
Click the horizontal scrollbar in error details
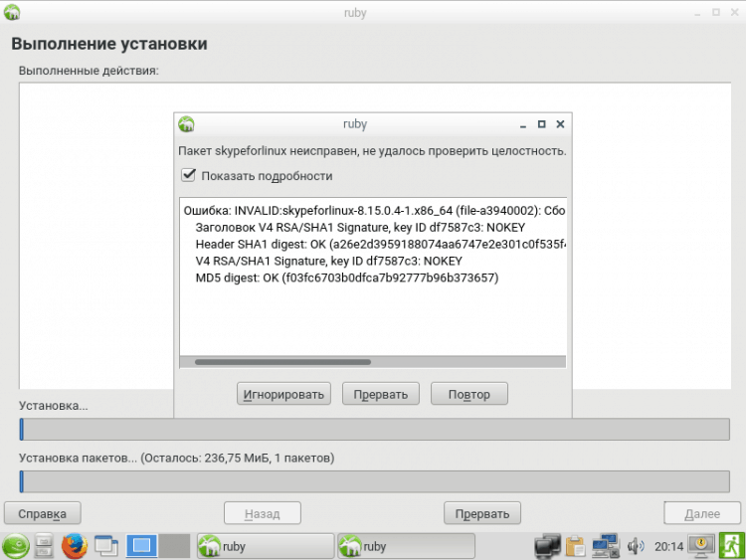click(283, 362)
